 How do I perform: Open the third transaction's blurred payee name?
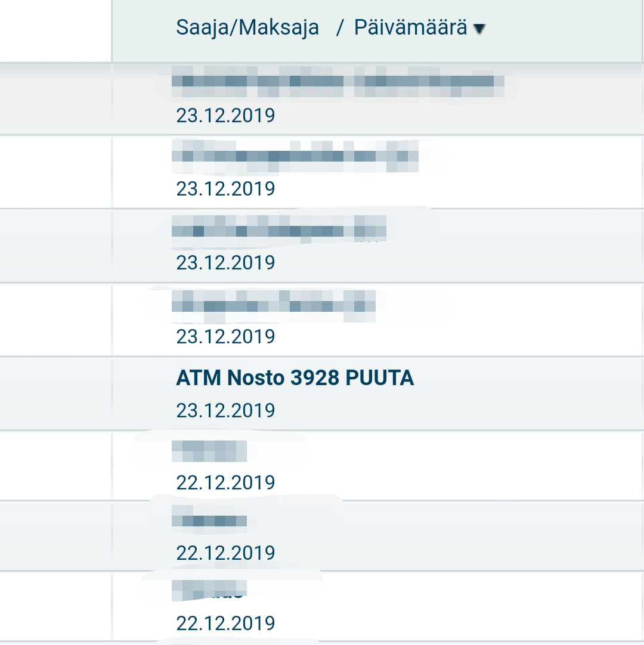[x=278, y=230]
